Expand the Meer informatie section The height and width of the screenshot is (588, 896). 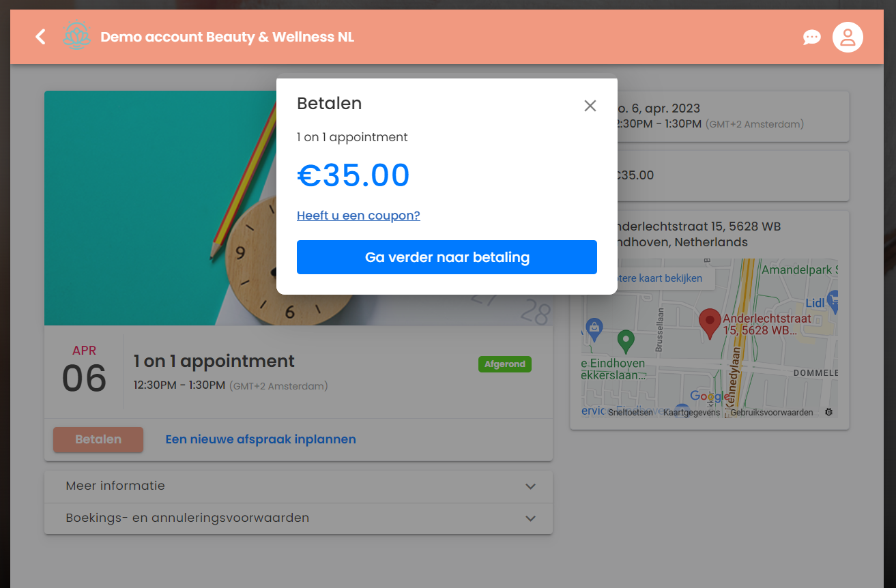point(298,486)
